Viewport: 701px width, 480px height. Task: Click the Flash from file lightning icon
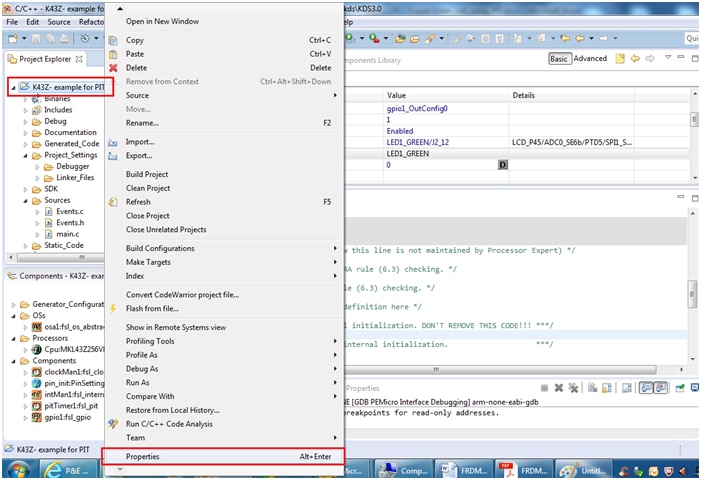[113, 309]
